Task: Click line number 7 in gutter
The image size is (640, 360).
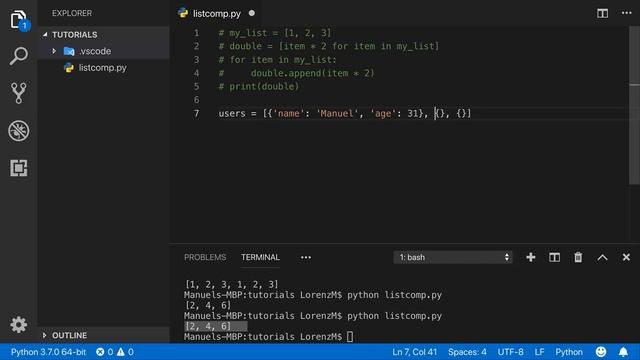Action: 196,113
